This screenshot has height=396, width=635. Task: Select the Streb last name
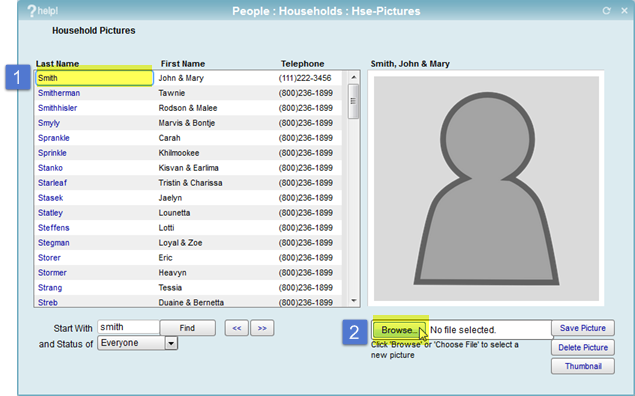48,302
